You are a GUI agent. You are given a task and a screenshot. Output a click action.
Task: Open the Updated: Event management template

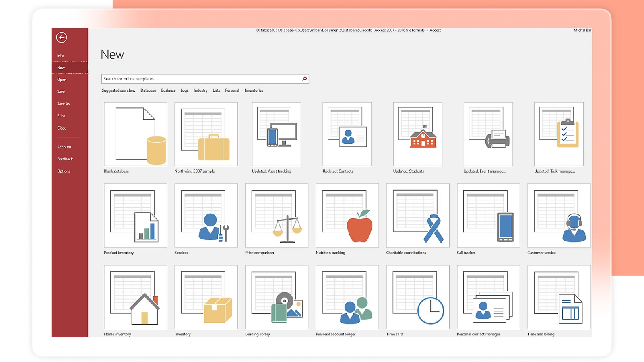click(488, 134)
